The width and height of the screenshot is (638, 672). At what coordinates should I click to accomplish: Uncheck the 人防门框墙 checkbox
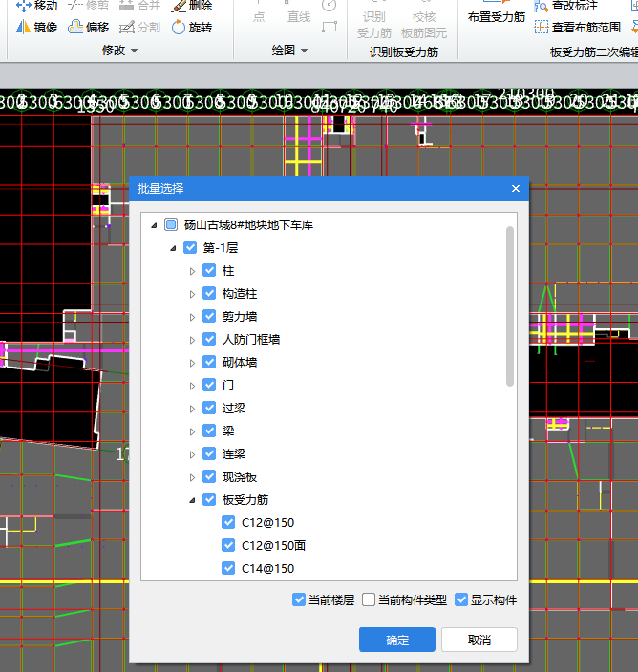pyautogui.click(x=209, y=339)
